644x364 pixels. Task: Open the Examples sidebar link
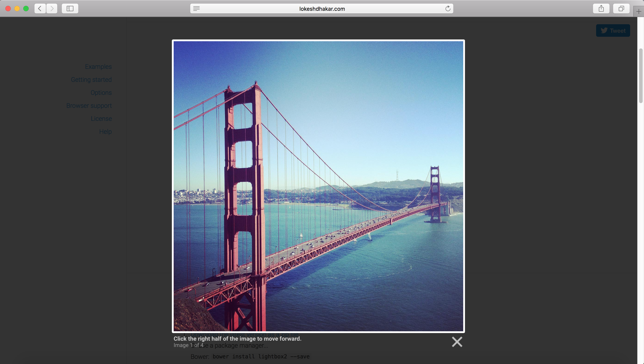(98, 67)
